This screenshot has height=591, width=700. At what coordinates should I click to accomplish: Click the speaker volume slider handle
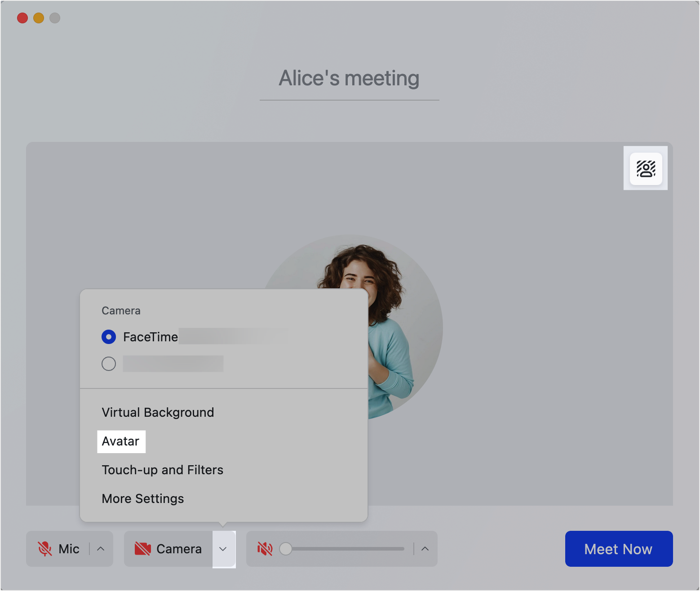286,549
